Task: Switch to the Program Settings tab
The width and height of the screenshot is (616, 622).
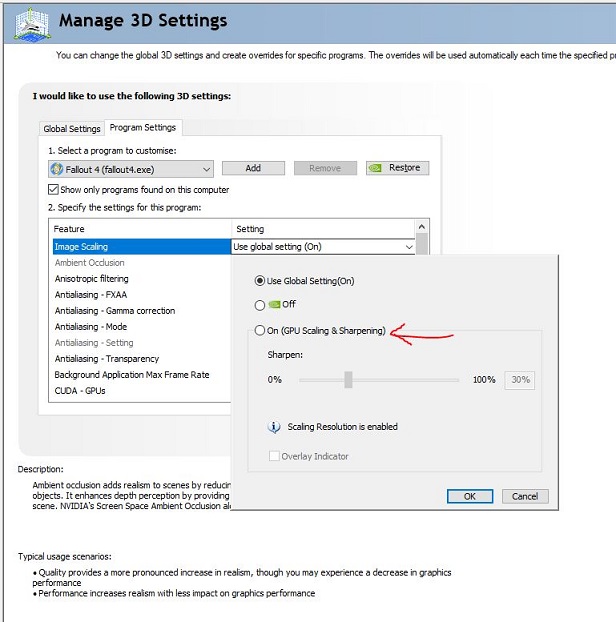Action: click(x=143, y=127)
